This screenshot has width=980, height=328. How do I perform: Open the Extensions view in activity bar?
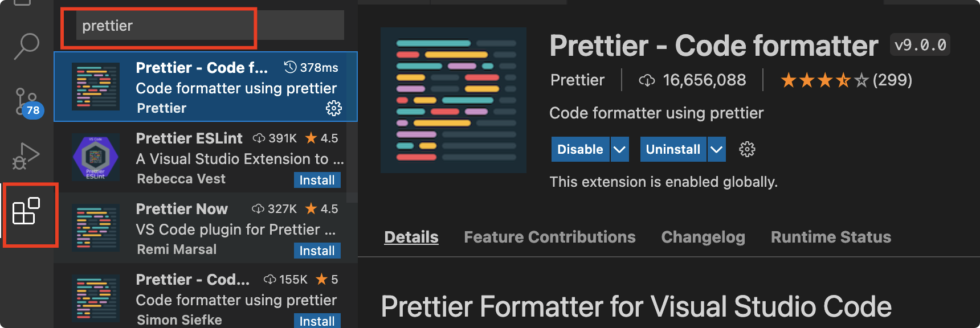pyautogui.click(x=26, y=211)
